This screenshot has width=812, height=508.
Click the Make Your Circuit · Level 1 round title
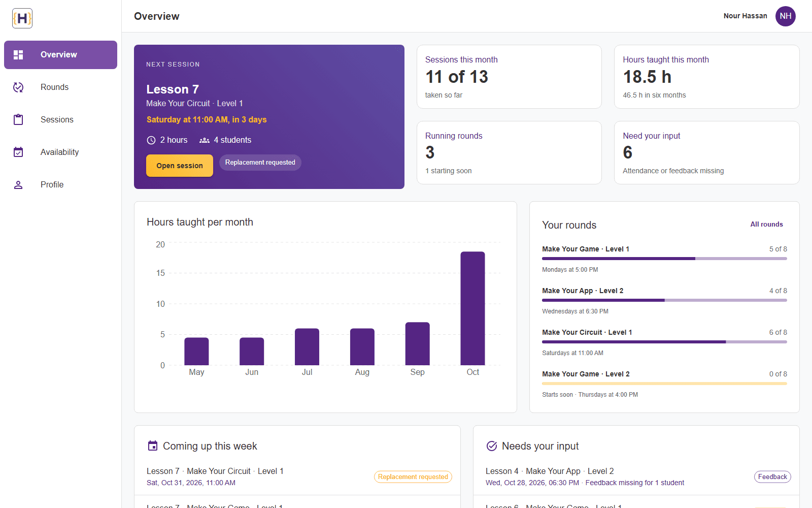[587, 332]
